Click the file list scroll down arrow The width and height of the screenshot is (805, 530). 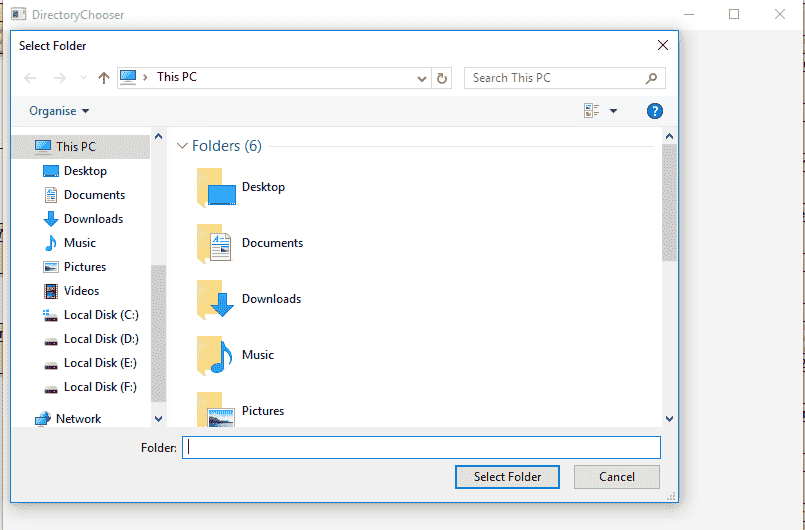pyautogui.click(x=669, y=419)
